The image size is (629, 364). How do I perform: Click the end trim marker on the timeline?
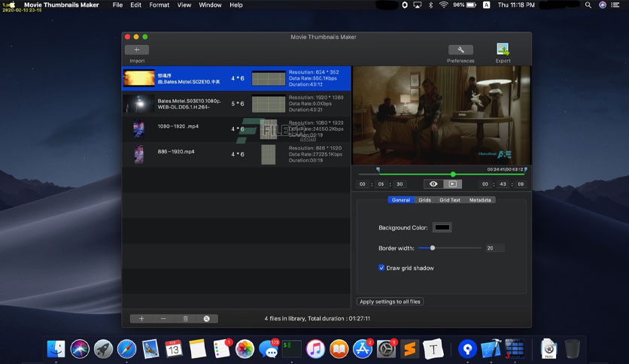[525, 171]
